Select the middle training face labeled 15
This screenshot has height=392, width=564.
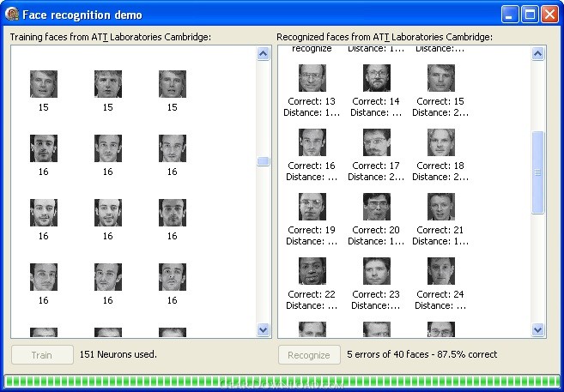[108, 84]
